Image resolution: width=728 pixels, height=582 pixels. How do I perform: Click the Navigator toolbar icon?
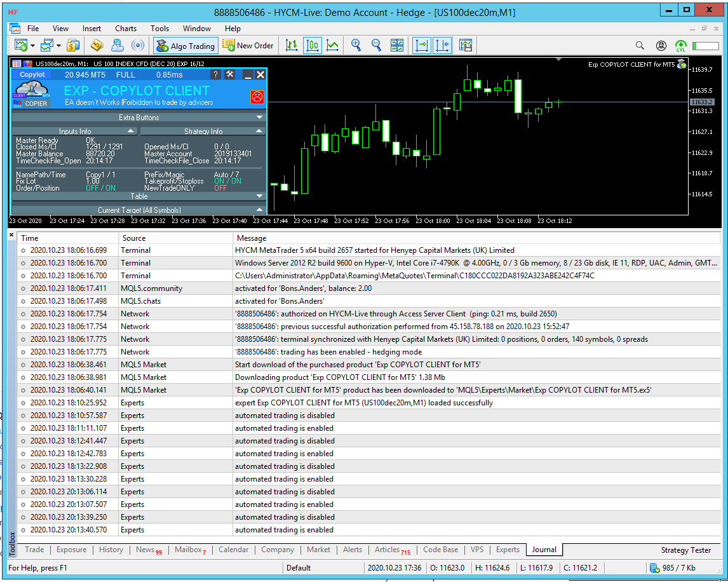click(x=118, y=46)
